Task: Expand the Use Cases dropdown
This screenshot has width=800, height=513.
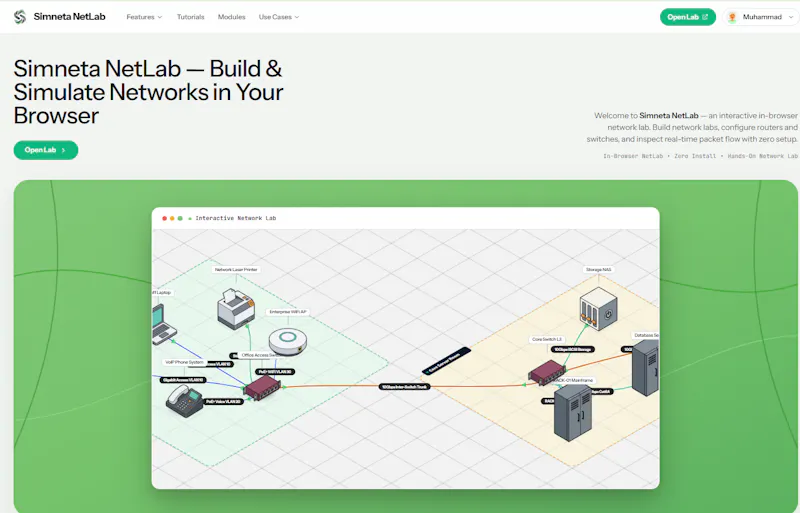Action: (279, 17)
